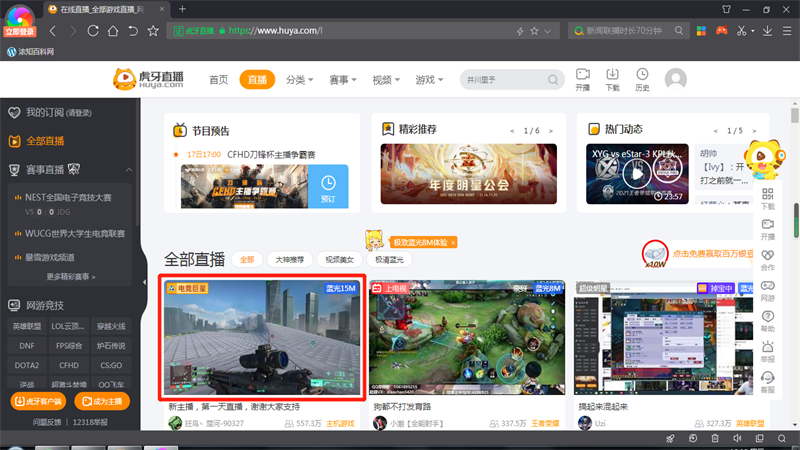Go to previous 热门动态 page arrow
The image size is (800, 450).
(x=716, y=131)
